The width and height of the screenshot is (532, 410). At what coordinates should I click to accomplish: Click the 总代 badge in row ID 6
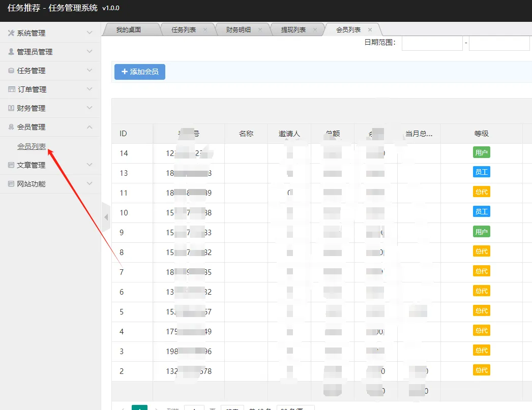pyautogui.click(x=482, y=291)
